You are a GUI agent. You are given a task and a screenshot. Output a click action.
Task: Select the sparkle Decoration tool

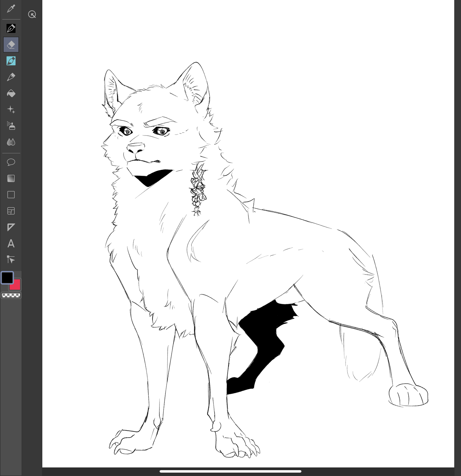tap(11, 109)
